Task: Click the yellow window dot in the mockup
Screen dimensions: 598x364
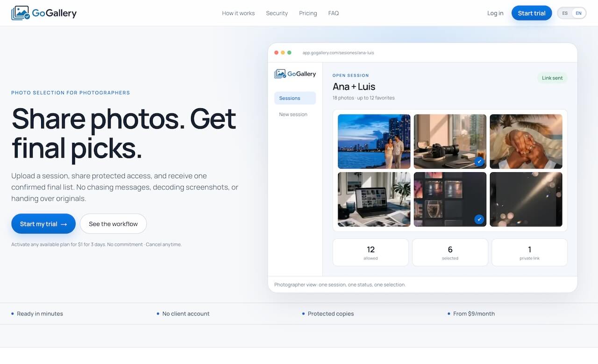Action: tap(283, 53)
